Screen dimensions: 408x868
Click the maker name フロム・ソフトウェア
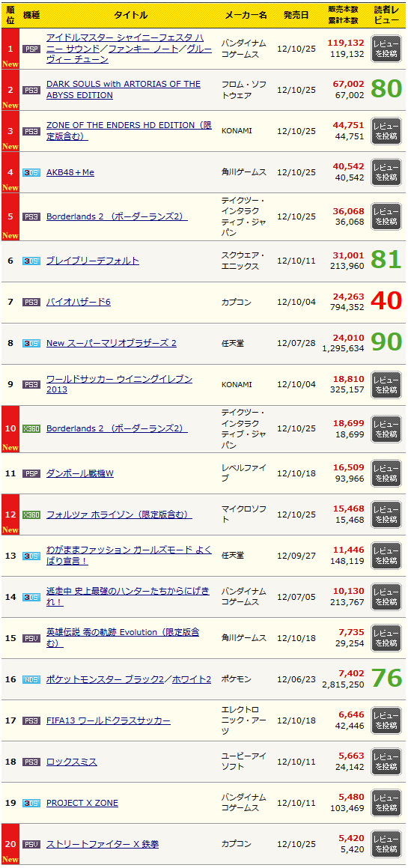coord(244,90)
